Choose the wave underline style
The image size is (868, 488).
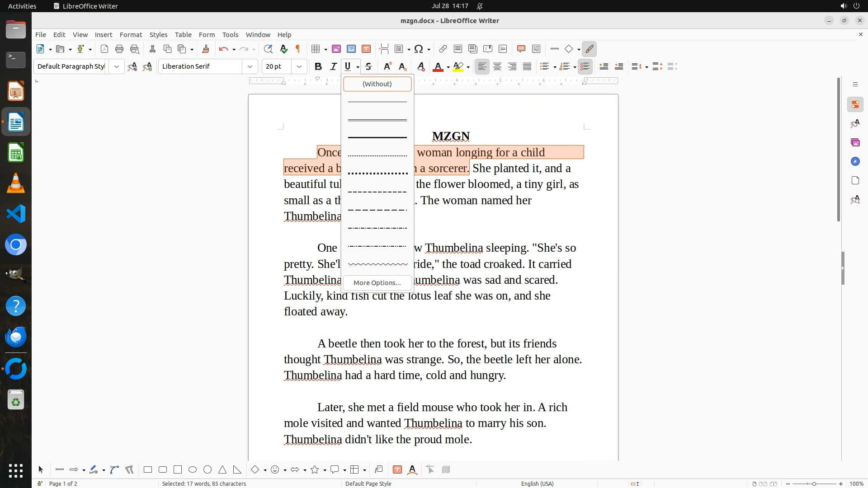(x=377, y=264)
